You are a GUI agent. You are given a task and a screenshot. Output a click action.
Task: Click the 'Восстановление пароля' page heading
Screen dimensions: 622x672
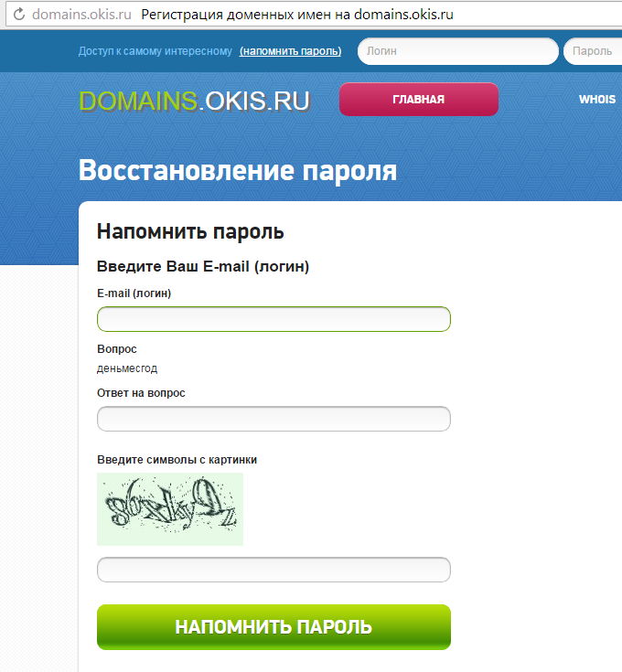[x=238, y=171]
